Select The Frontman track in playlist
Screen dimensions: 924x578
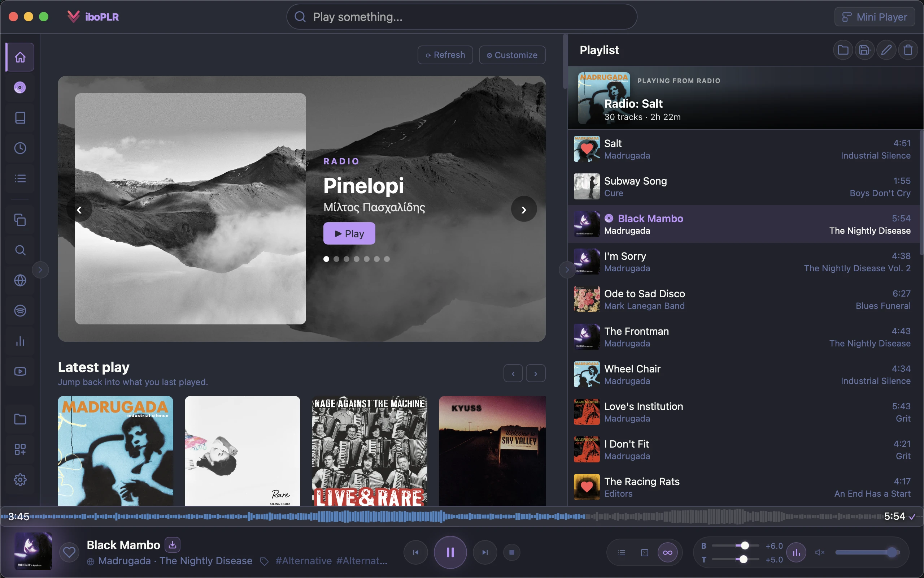[x=744, y=337]
